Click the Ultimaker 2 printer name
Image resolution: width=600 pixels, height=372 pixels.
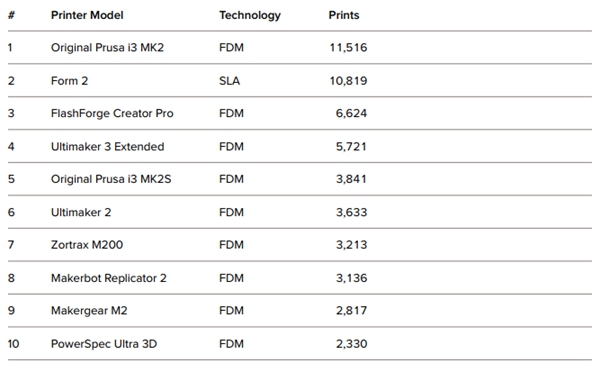click(x=81, y=212)
